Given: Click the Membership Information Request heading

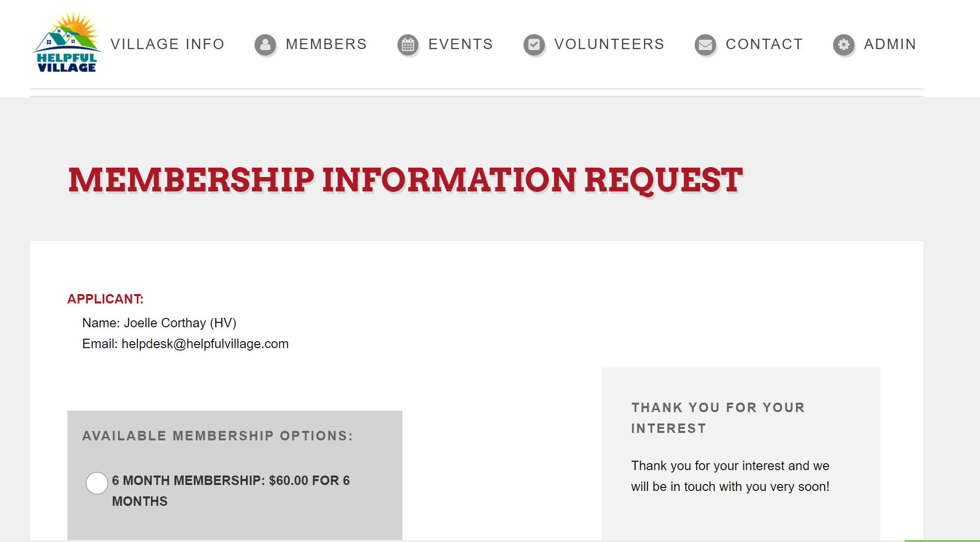Looking at the screenshot, I should [x=405, y=180].
